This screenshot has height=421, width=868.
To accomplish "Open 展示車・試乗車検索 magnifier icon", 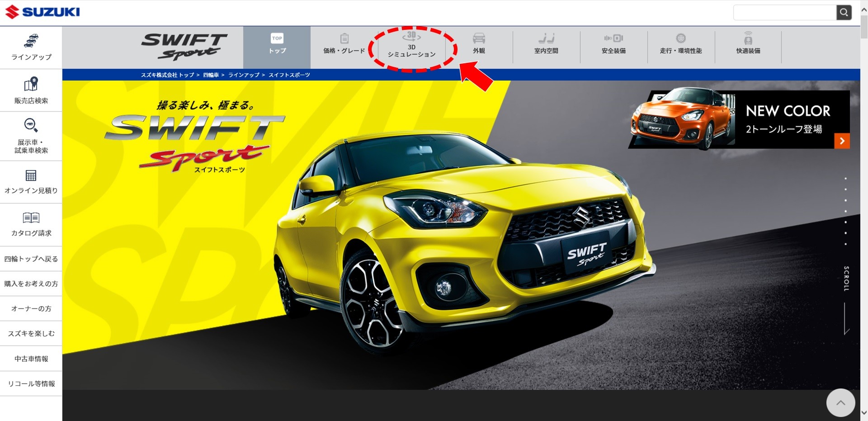I will tap(31, 125).
